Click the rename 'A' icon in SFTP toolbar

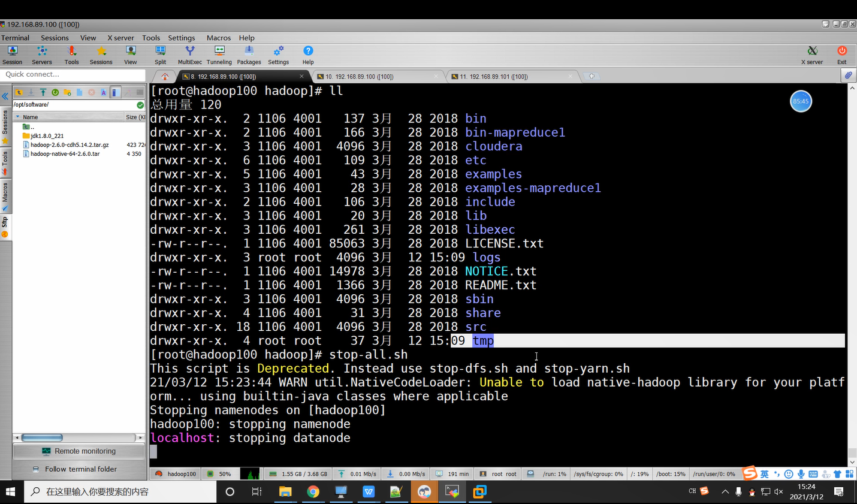(x=104, y=92)
